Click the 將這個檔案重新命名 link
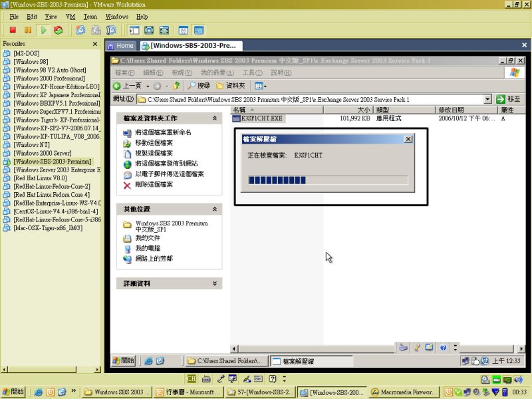The image size is (532, 399). coord(163,132)
